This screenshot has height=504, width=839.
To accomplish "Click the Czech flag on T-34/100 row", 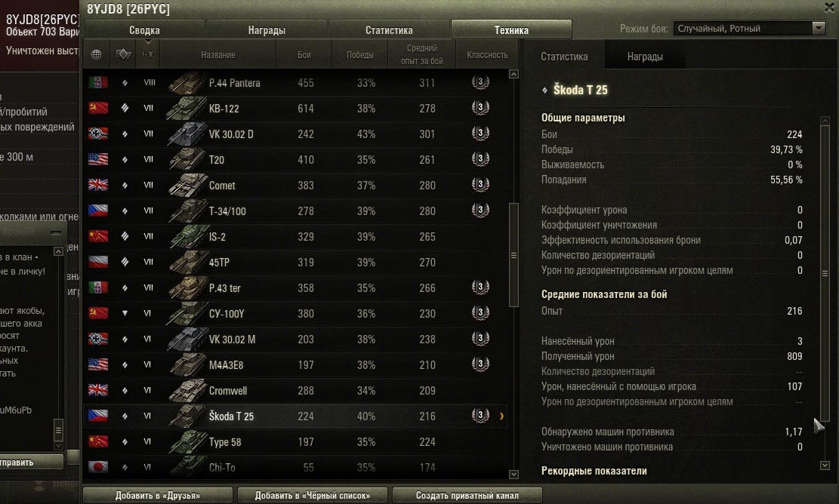I will (x=98, y=211).
